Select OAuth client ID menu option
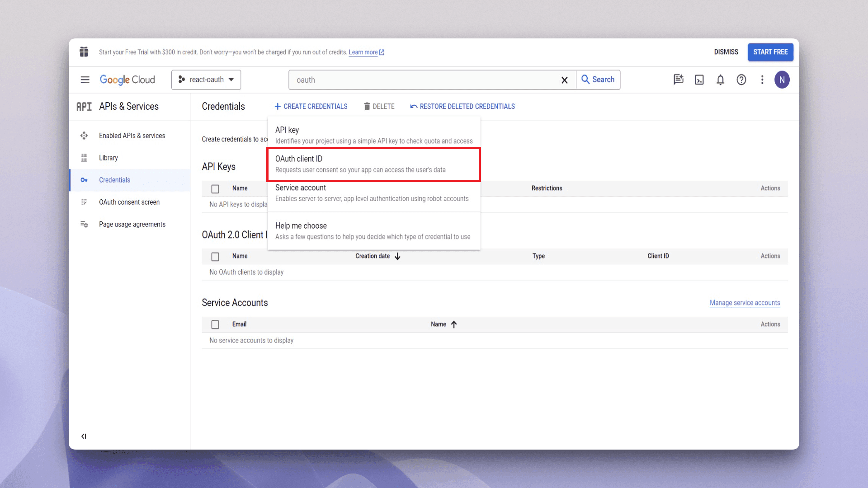 coord(373,164)
